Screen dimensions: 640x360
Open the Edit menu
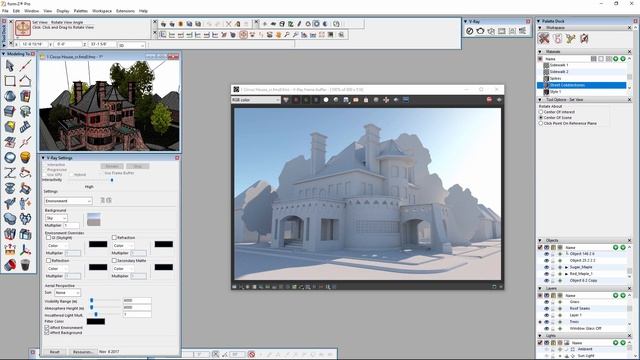(x=16, y=11)
